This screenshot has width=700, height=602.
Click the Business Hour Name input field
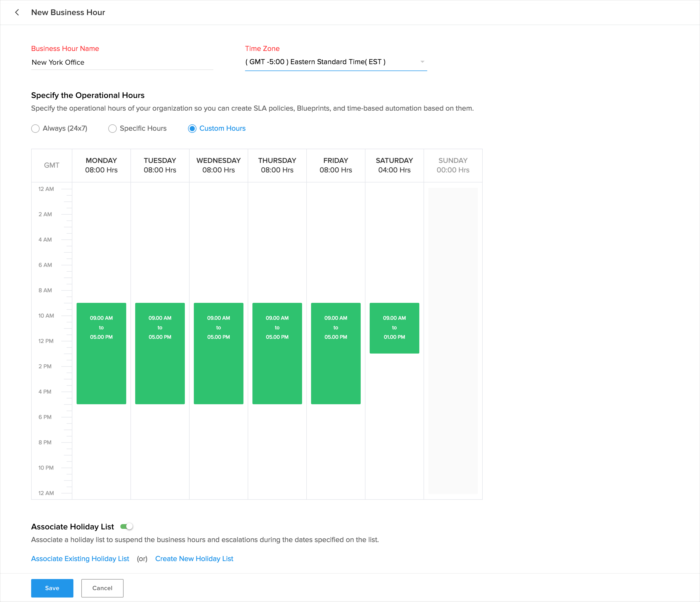click(122, 63)
